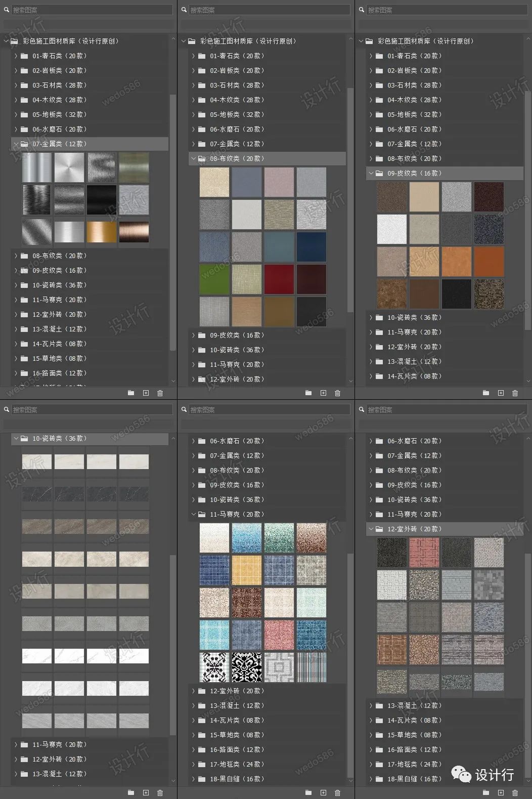Pick the bright red fabric pattern
The height and width of the screenshot is (799, 532).
click(x=279, y=279)
